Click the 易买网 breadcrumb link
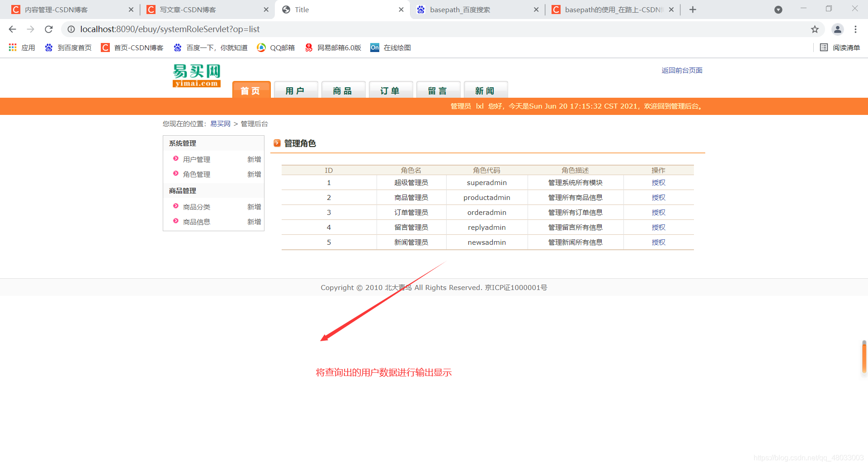 pyautogui.click(x=220, y=124)
